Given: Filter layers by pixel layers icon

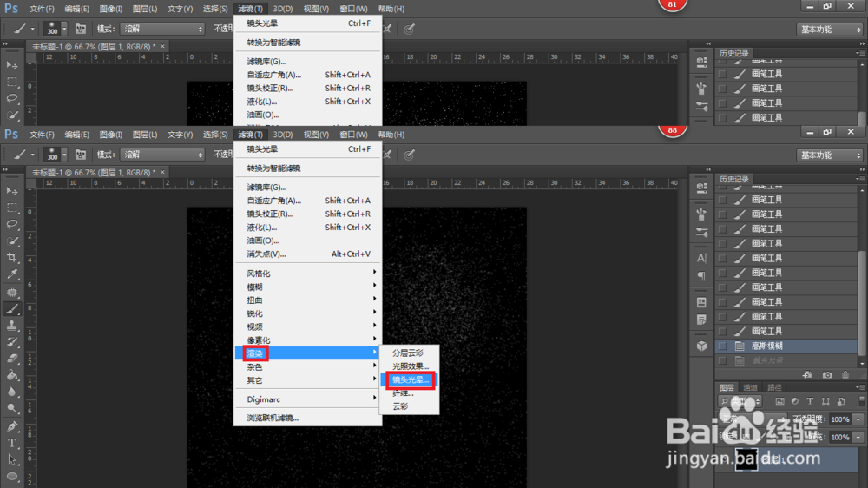Looking at the screenshot, I should click(780, 401).
